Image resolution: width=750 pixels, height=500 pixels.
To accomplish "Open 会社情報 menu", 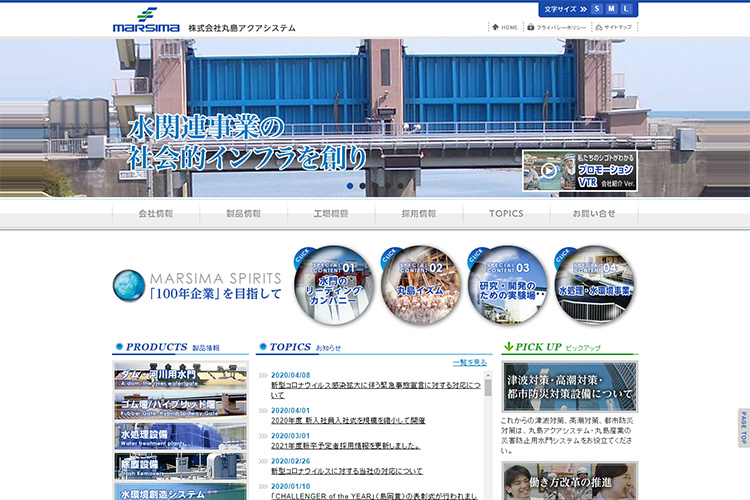I will (156, 213).
